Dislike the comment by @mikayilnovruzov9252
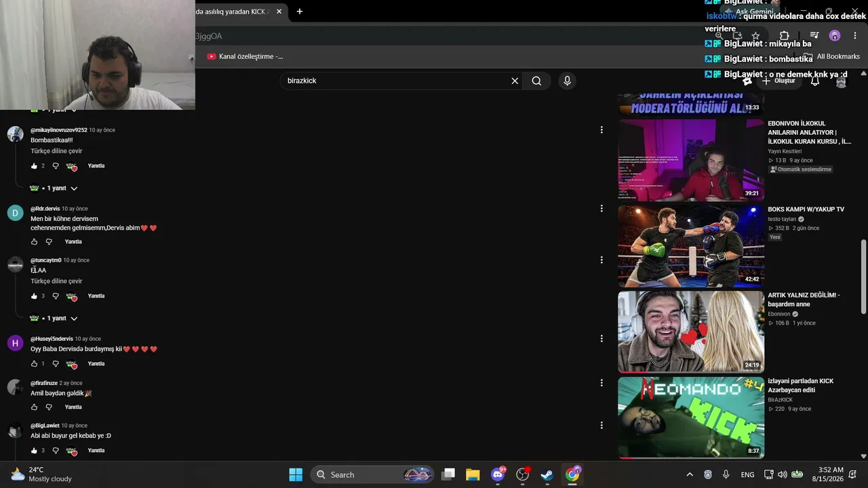868x488 pixels. [x=56, y=166]
